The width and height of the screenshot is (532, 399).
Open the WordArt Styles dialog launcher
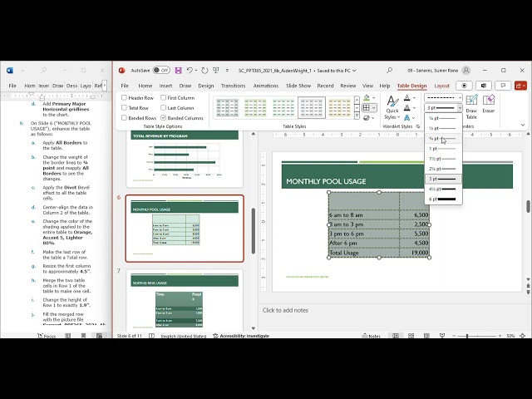tap(418, 126)
